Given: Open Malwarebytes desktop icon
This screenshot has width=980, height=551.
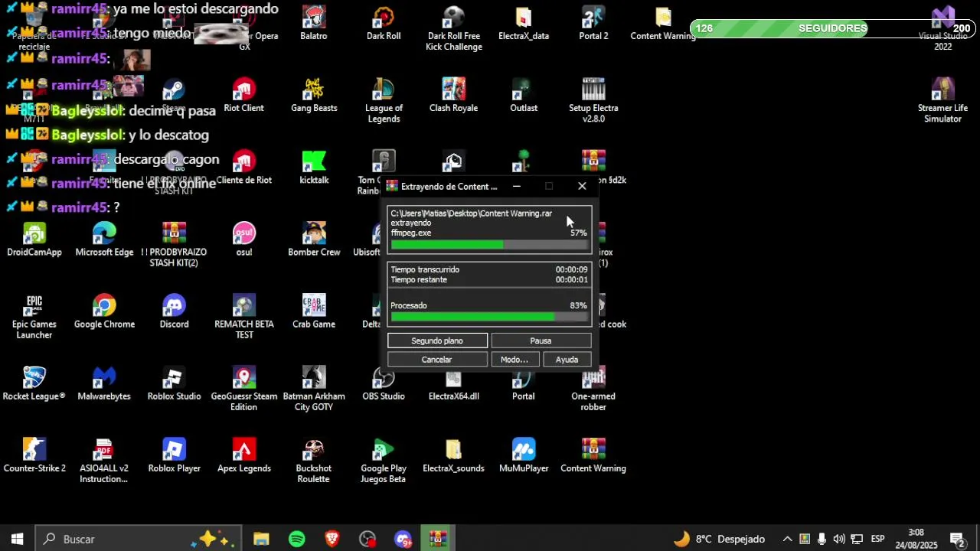Looking at the screenshot, I should 104,383.
